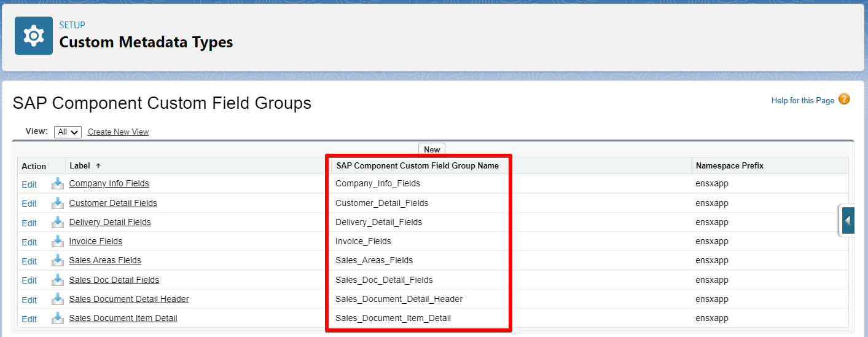Sort by Namespace Prefix column header
The height and width of the screenshot is (337, 868).
pyautogui.click(x=730, y=166)
